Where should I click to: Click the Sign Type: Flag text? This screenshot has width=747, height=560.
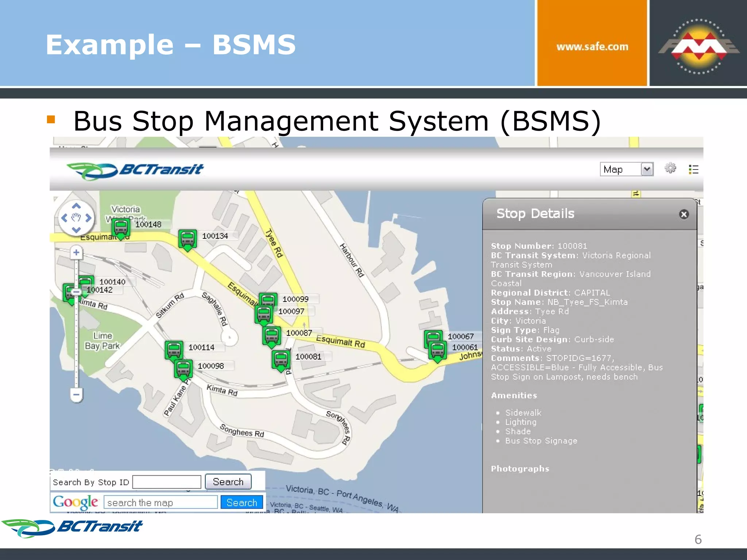(x=525, y=330)
